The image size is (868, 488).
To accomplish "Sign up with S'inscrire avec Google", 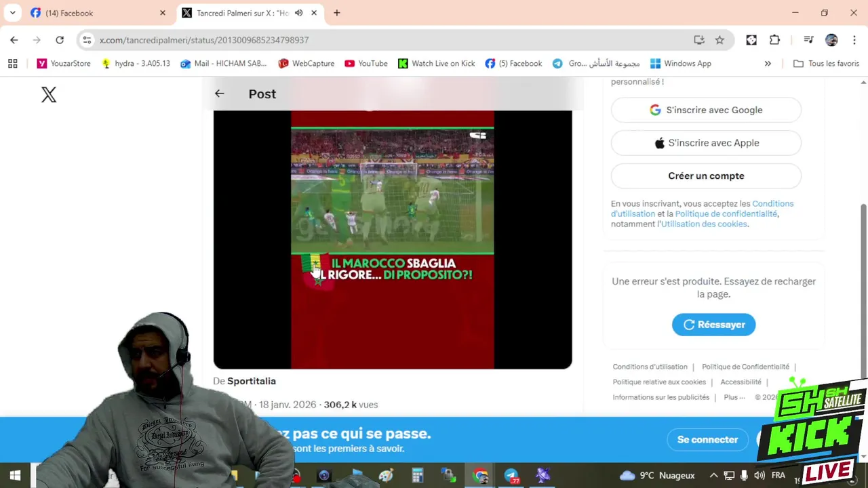I will (706, 110).
